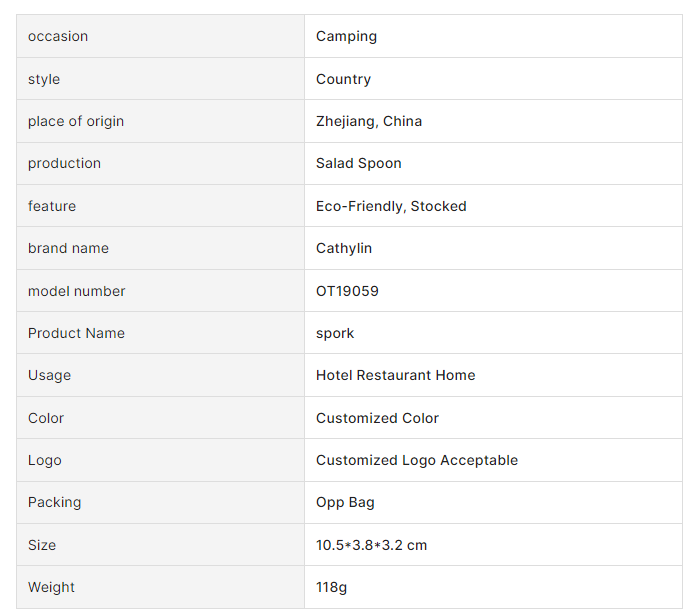
Task: Select the "spork" product name value
Action: pyautogui.click(x=335, y=333)
